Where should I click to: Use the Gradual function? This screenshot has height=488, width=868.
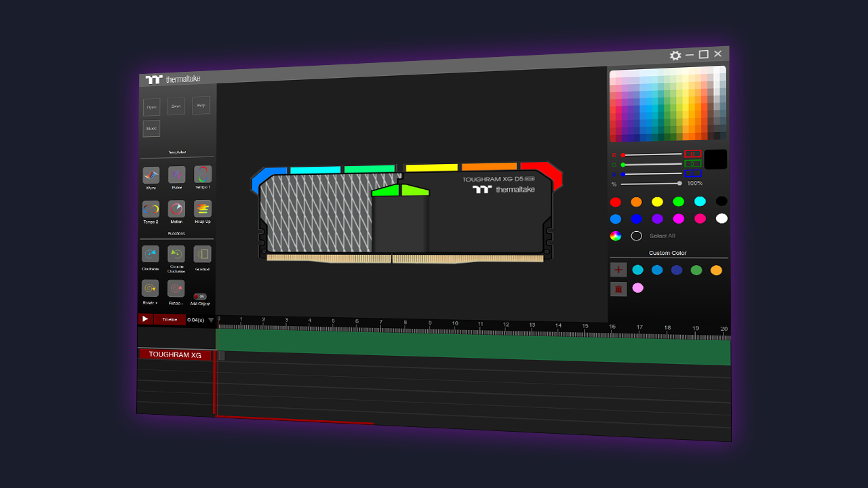[202, 254]
